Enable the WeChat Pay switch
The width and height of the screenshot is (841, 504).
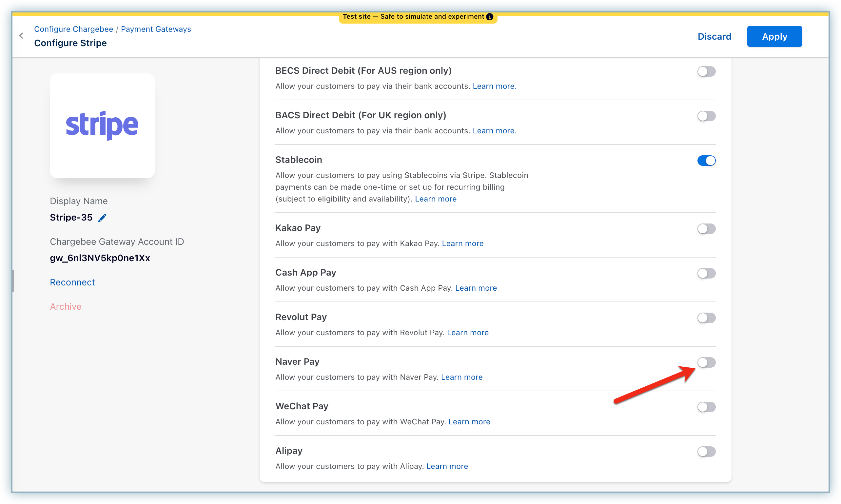point(706,407)
